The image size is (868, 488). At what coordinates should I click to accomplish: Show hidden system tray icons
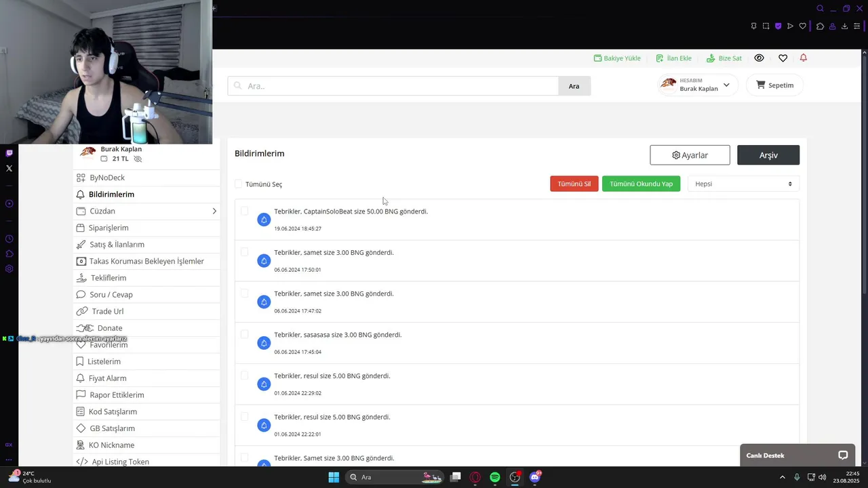(x=782, y=477)
